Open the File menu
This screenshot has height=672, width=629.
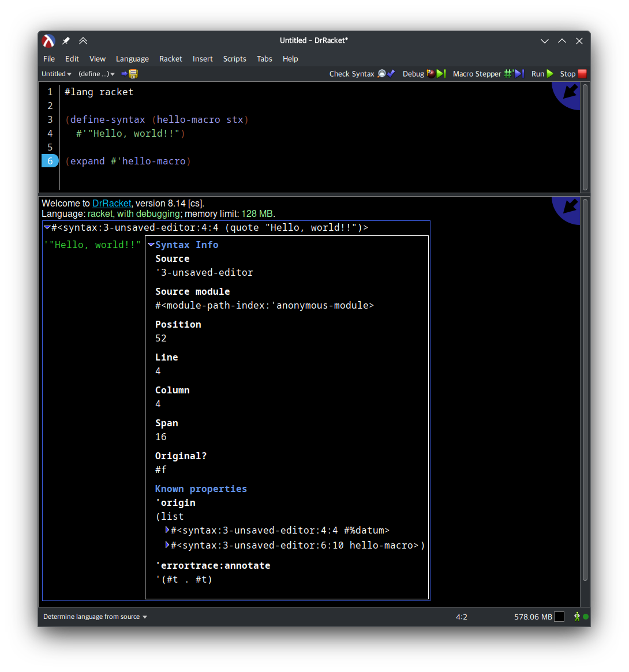pyautogui.click(x=49, y=59)
